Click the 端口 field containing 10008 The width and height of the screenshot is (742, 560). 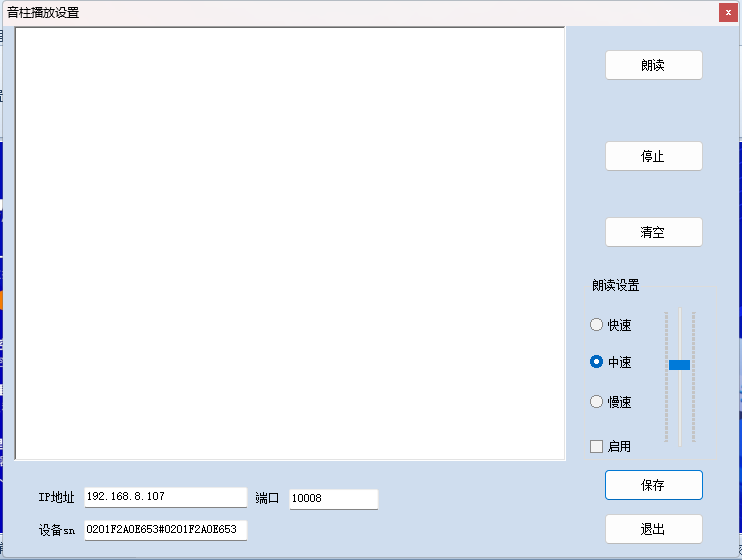333,498
